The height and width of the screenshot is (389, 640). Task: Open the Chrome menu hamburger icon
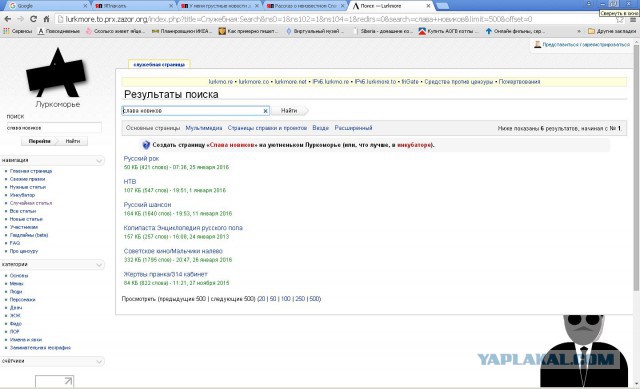[633, 20]
